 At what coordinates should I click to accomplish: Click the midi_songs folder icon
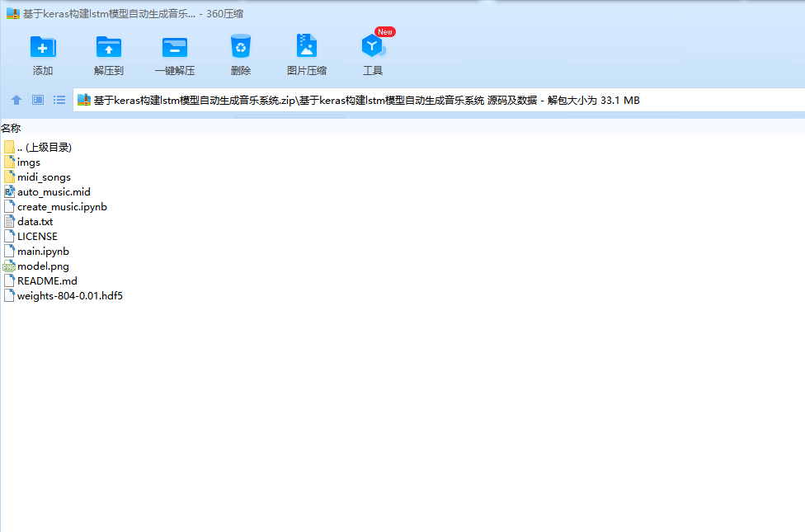pyautogui.click(x=9, y=177)
